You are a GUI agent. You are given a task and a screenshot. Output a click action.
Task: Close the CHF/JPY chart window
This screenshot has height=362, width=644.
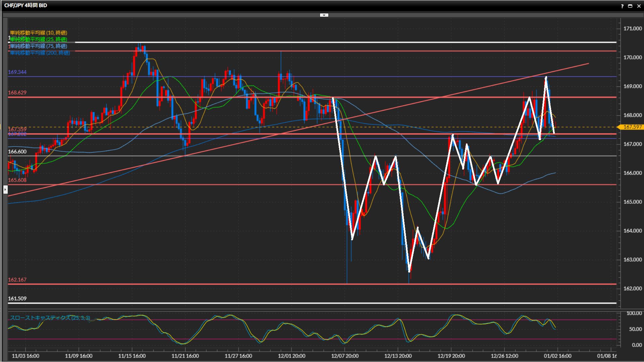[639, 6]
